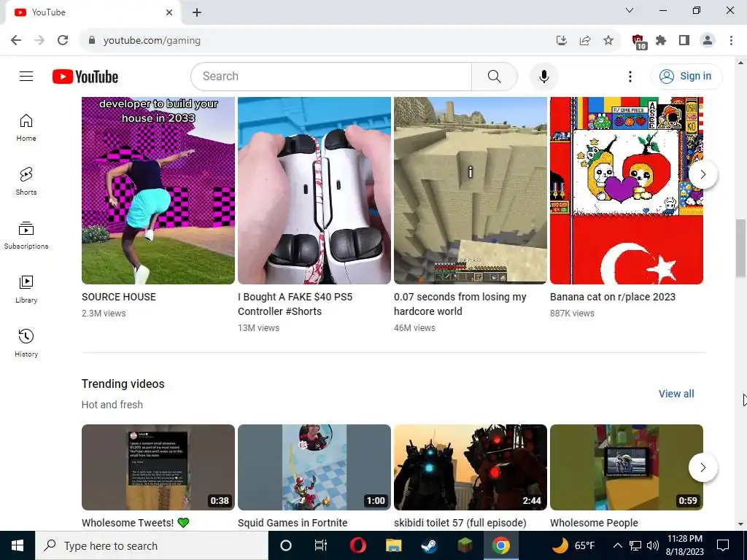This screenshot has width=747, height=560.
Task: Go back with browser back arrow
Action: coord(16,40)
